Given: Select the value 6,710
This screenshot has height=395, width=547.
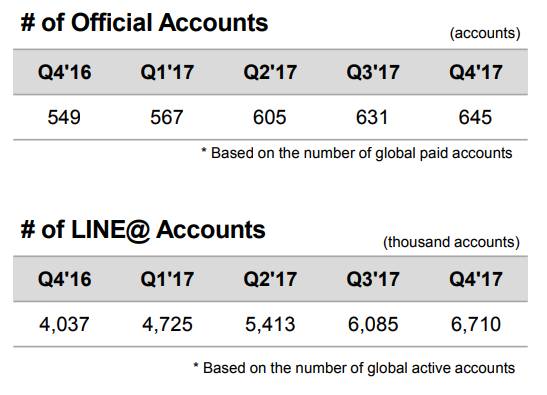Looking at the screenshot, I should click(x=476, y=324).
